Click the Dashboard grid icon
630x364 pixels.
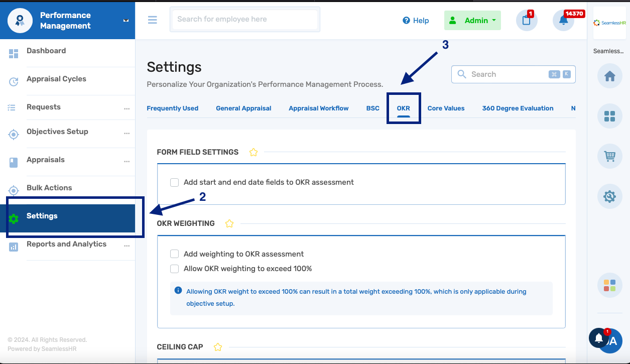(x=14, y=54)
